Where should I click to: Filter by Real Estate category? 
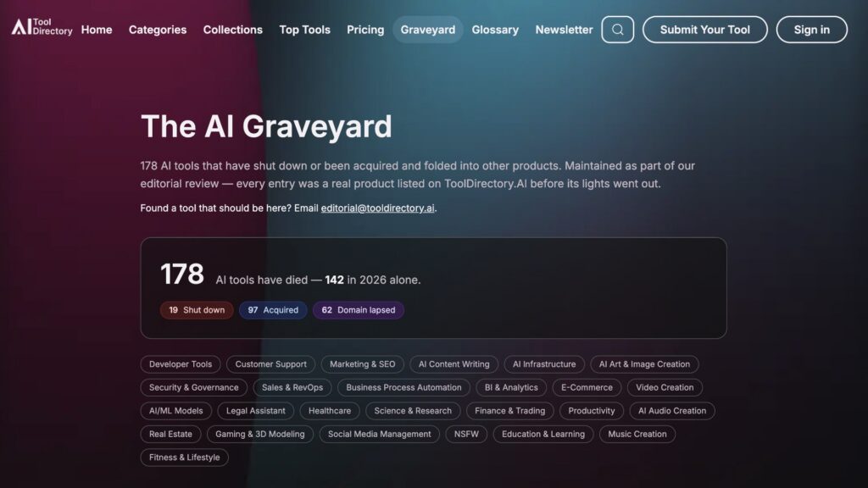170,434
